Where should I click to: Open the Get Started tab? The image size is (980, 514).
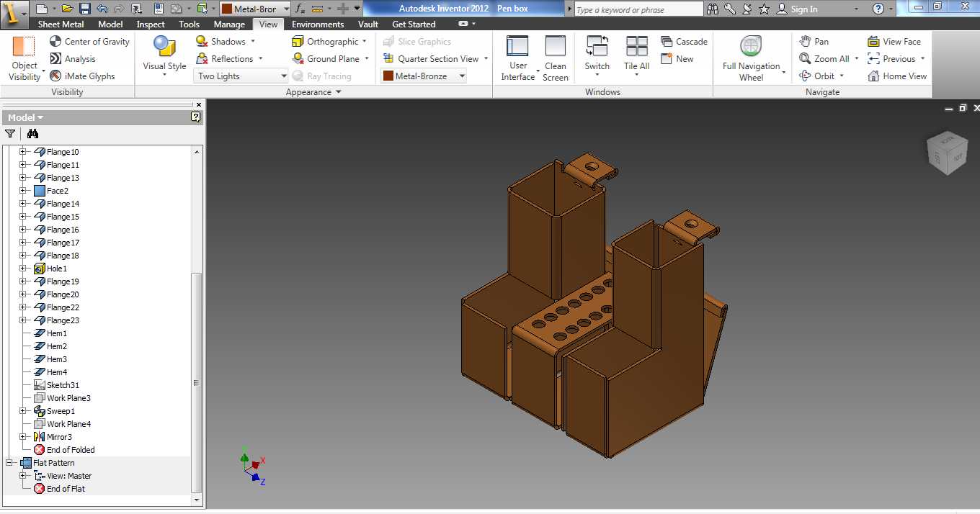click(414, 24)
